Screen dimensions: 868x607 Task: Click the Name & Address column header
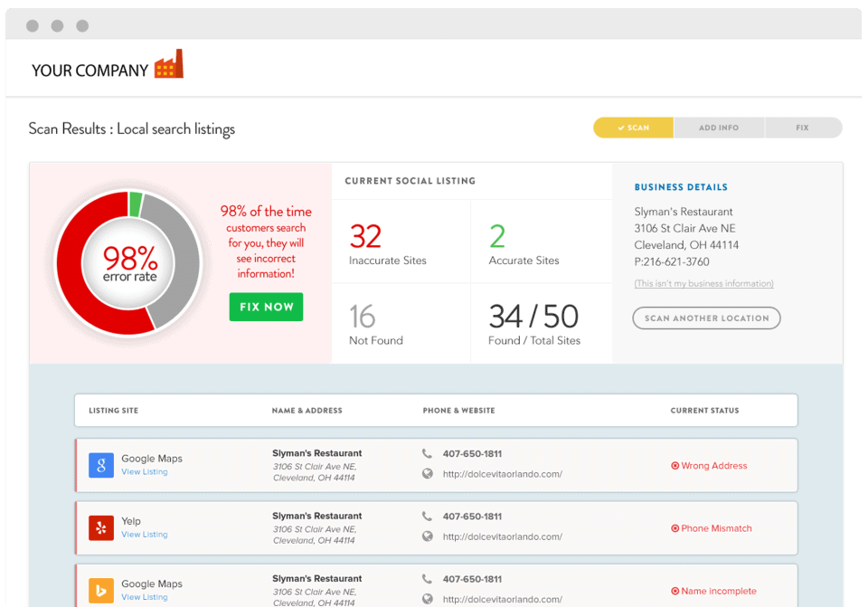(307, 411)
